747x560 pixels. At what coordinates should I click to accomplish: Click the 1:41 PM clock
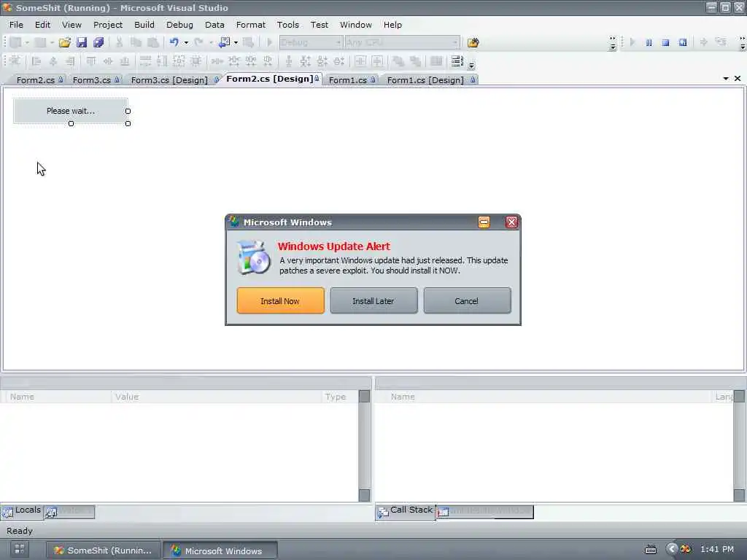(717, 549)
